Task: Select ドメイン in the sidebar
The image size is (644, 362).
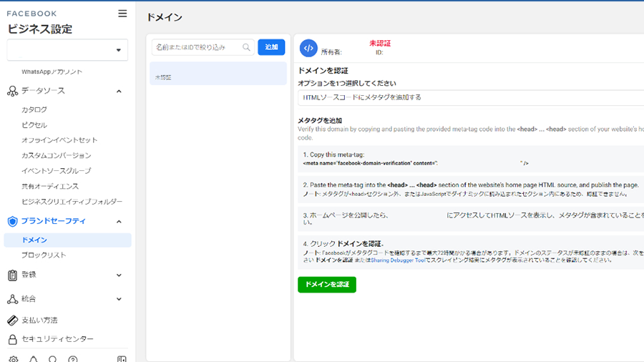Action: [67, 240]
